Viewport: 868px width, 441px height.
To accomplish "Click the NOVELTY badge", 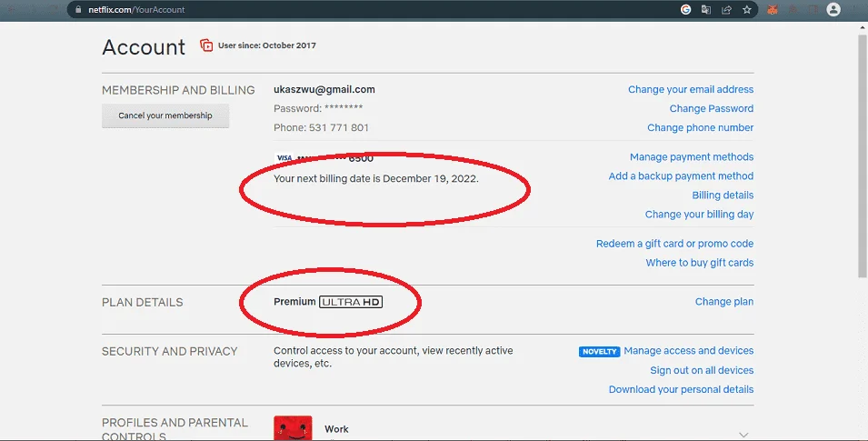I will point(600,351).
